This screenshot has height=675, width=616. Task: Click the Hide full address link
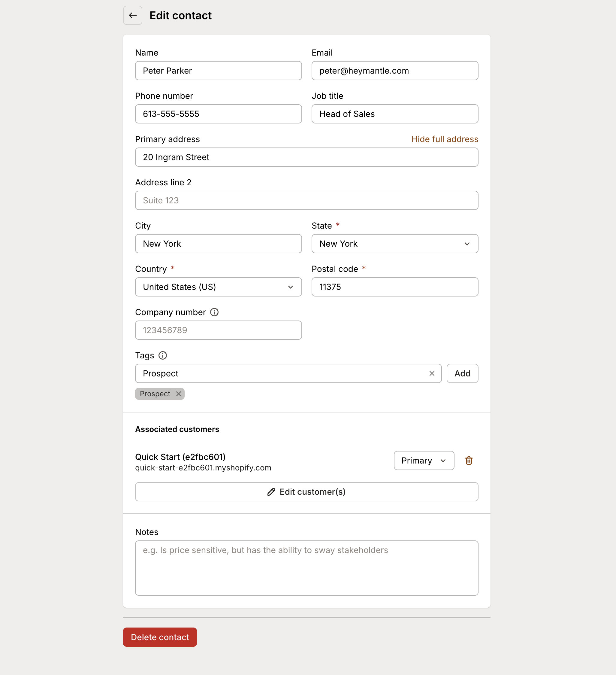point(445,139)
